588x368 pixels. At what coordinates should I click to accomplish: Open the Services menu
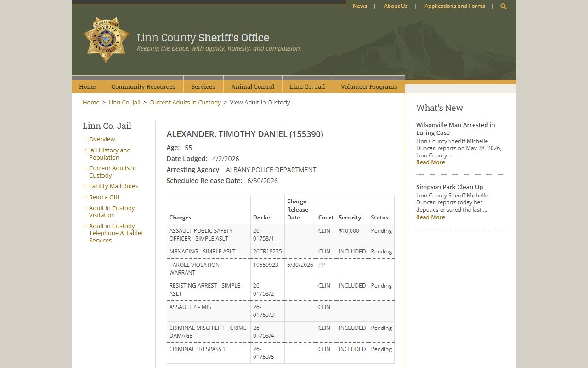[x=203, y=86]
